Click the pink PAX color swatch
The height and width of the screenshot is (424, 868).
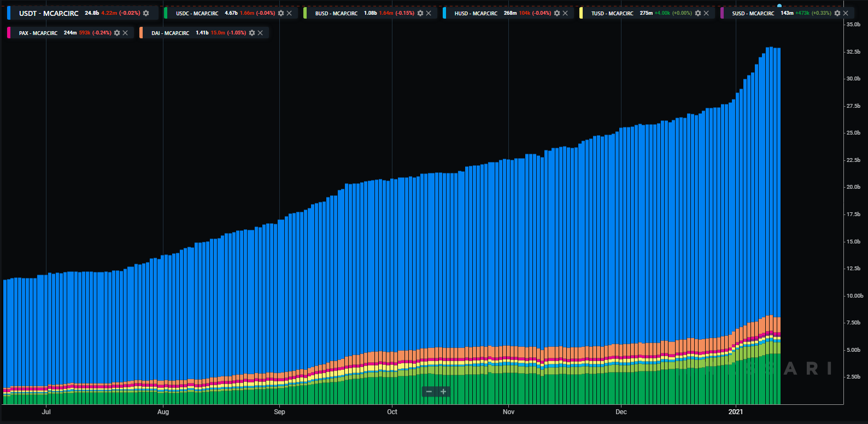[x=9, y=33]
